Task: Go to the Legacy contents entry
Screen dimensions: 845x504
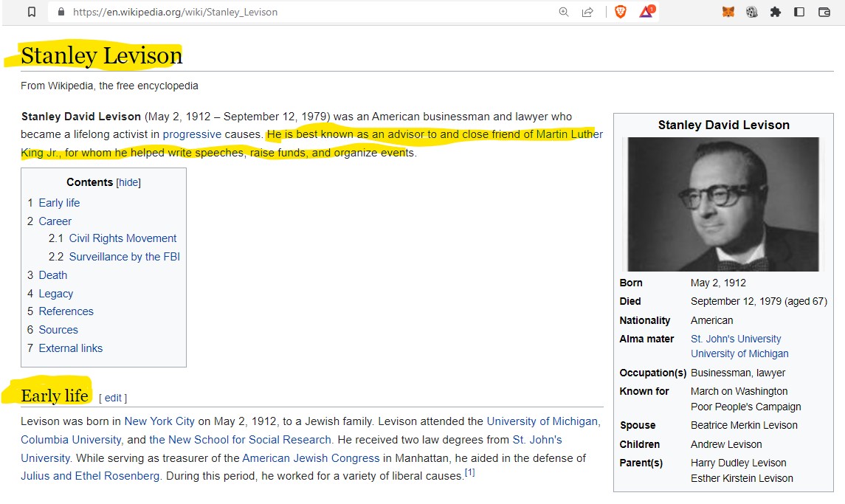Action: (55, 293)
